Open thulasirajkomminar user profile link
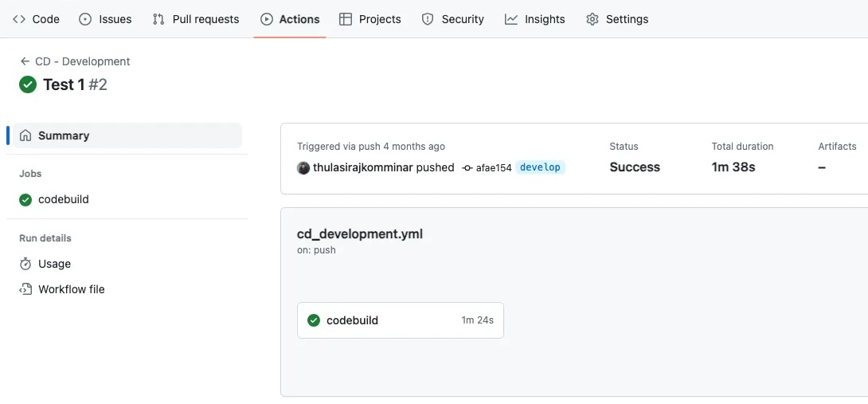The height and width of the screenshot is (404, 868). point(363,167)
